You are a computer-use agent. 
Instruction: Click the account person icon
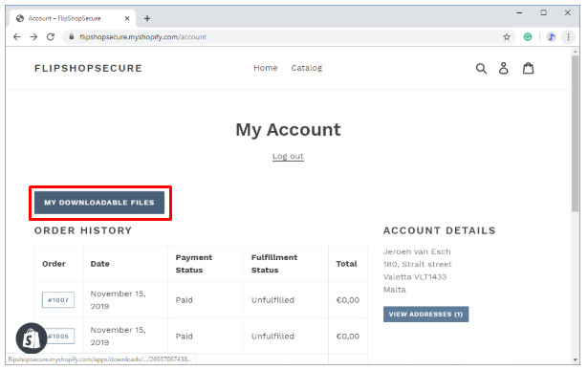point(503,68)
